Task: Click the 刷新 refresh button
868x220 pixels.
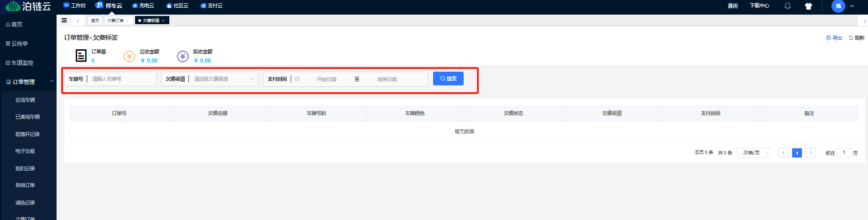Action: point(857,38)
